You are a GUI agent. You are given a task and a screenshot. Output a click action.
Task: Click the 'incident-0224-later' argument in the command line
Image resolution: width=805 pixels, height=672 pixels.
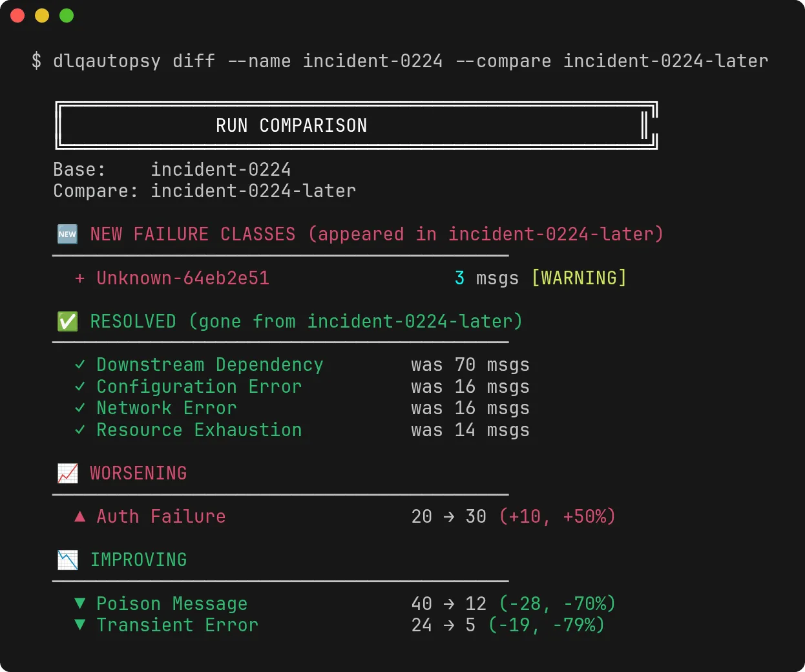click(665, 61)
